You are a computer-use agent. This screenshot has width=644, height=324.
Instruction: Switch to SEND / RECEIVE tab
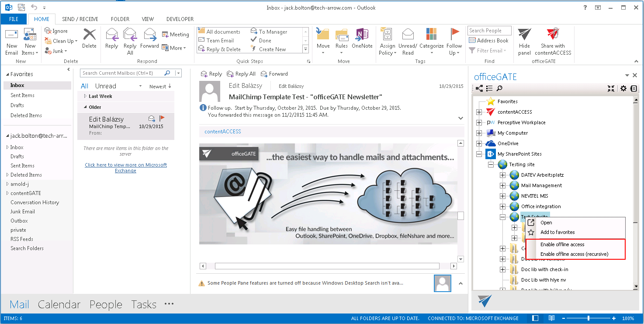click(80, 19)
